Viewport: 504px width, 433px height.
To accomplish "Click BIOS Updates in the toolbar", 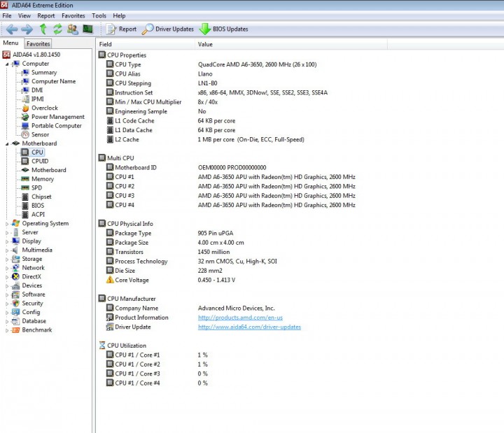I will coord(223,29).
